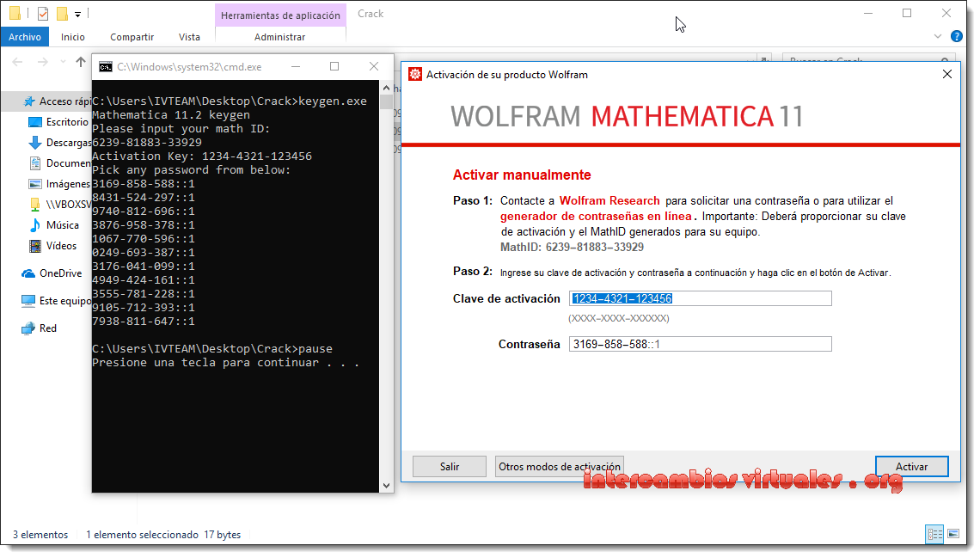Switch to large icons view icon
Viewport: 980px width, 558px height.
click(x=953, y=534)
